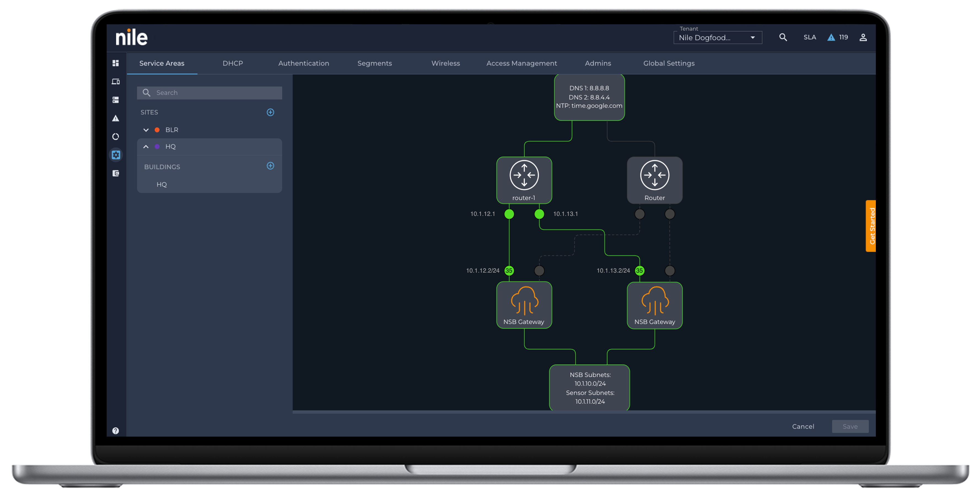This screenshot has width=980, height=501.
Task: Open the user profile icon
Action: click(863, 37)
